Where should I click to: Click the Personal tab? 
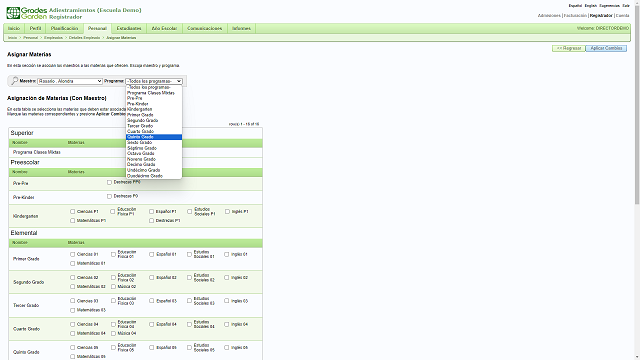(97, 28)
